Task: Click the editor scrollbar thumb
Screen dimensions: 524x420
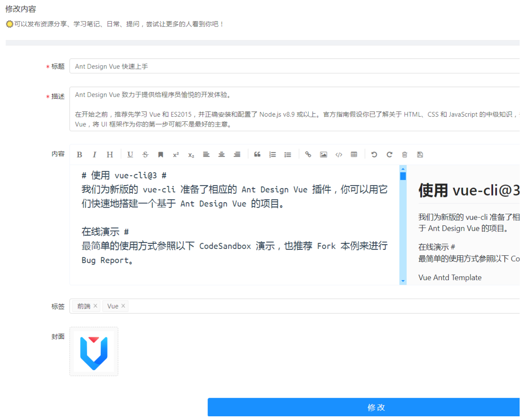Action: point(403,176)
